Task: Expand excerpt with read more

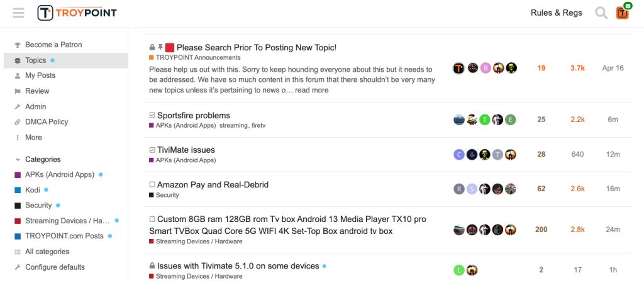Action: pyautogui.click(x=311, y=90)
